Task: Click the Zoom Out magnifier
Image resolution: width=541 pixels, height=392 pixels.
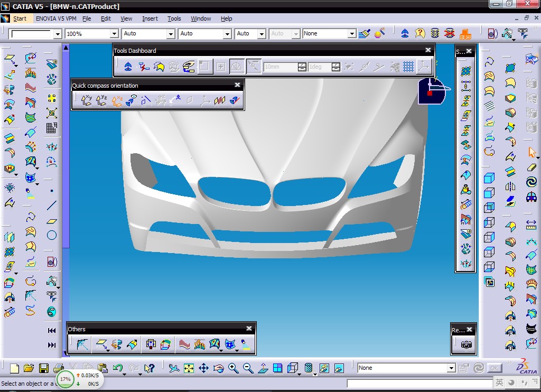Action: pyautogui.click(x=248, y=368)
